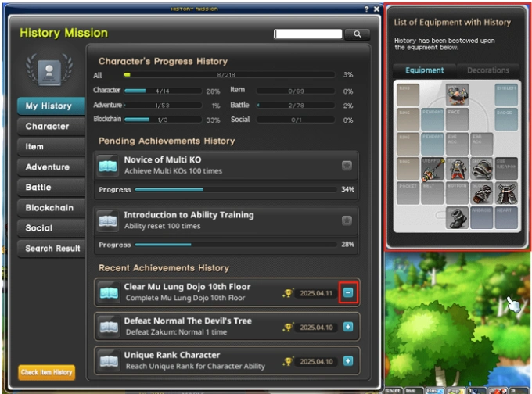Show the Search Result tab
The image size is (532, 394).
tap(51, 248)
